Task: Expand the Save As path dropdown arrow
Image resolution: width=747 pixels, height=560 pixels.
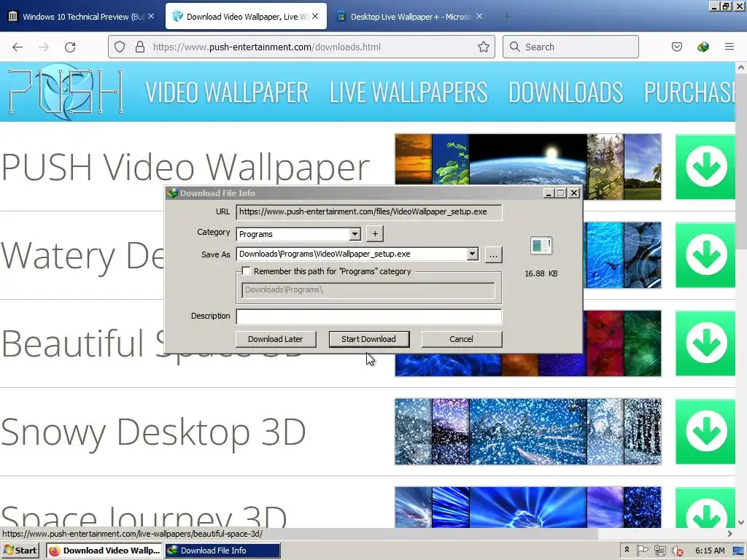Action: click(x=472, y=254)
